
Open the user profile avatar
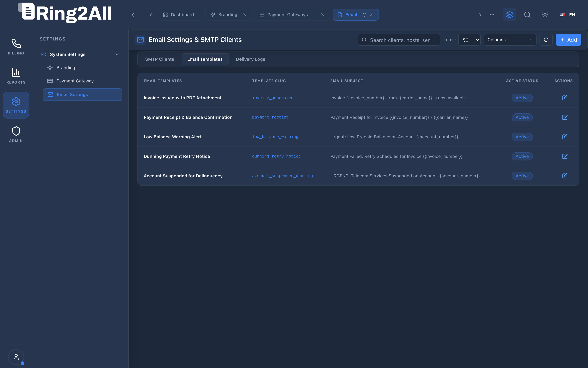(16, 357)
